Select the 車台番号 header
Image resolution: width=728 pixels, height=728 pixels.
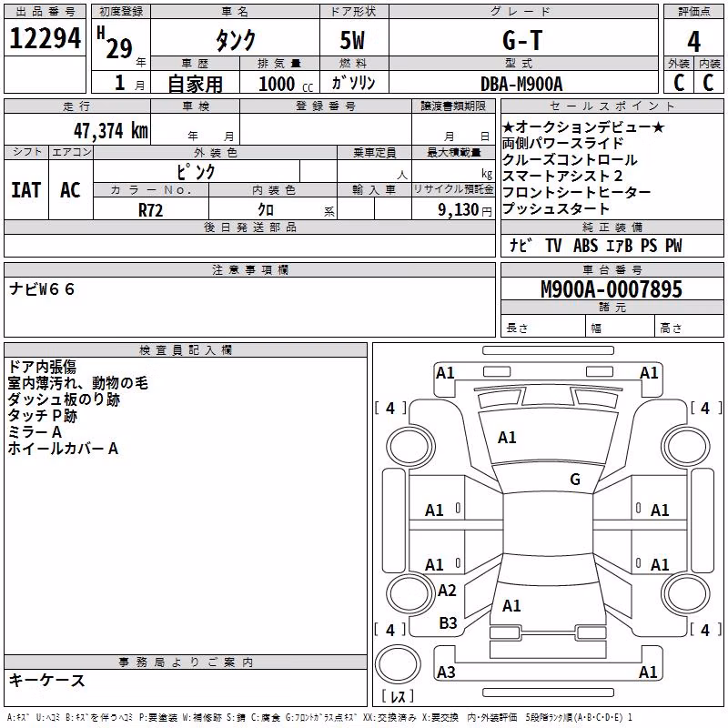point(612,269)
